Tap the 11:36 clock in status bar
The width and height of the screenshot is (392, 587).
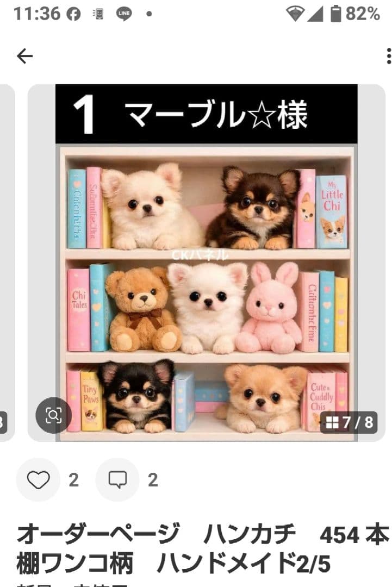[36, 14]
